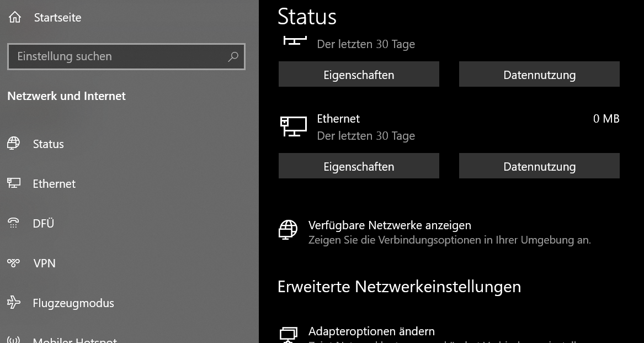The image size is (644, 343).
Task: Open Datennutzung for the Ethernet adapter
Action: [x=539, y=166]
